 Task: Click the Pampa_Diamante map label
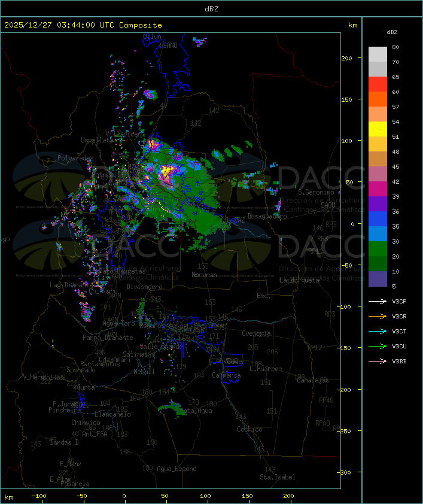tap(108, 338)
